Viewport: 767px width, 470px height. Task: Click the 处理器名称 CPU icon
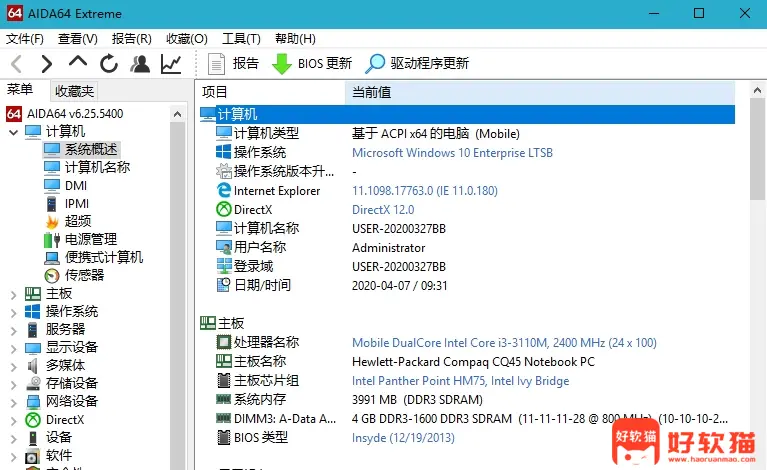coord(224,342)
